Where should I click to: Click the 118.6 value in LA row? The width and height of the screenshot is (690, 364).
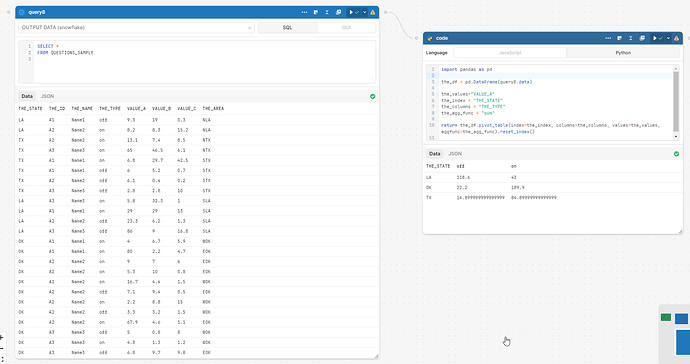pyautogui.click(x=463, y=177)
